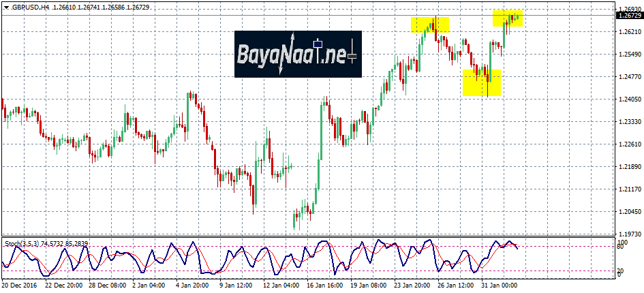The height and width of the screenshot is (293, 644).
Task: Click the 1.24050 price level on scale
Action: (x=630, y=99)
